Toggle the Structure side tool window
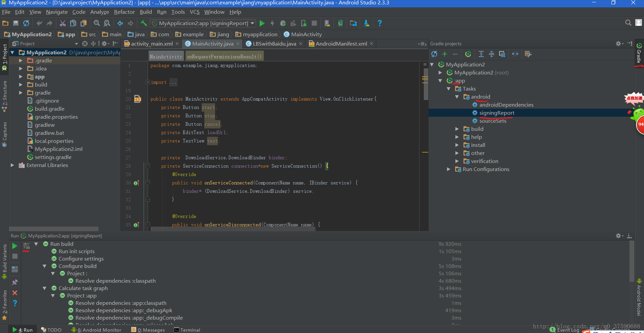This screenshot has height=333, width=644. coord(4,96)
